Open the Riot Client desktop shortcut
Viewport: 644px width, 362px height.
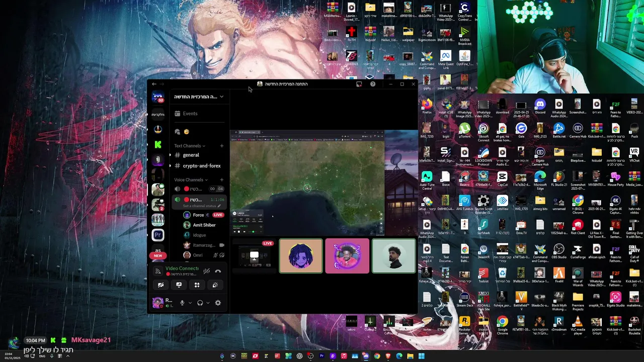(x=578, y=227)
